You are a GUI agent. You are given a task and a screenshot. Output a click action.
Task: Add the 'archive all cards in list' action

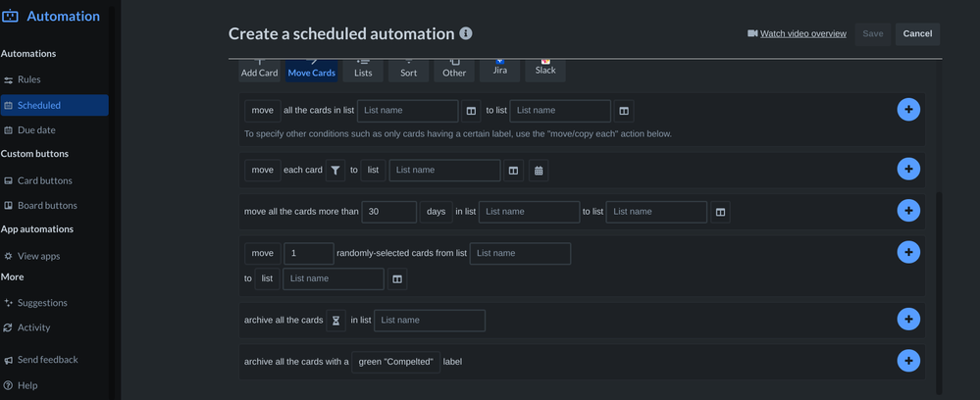[908, 320]
